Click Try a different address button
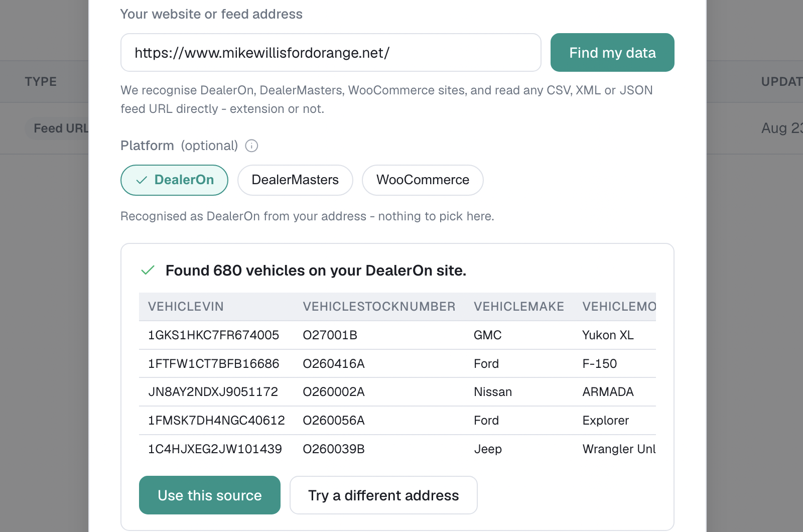Screen dimensions: 803x532 pyautogui.click(x=383, y=495)
